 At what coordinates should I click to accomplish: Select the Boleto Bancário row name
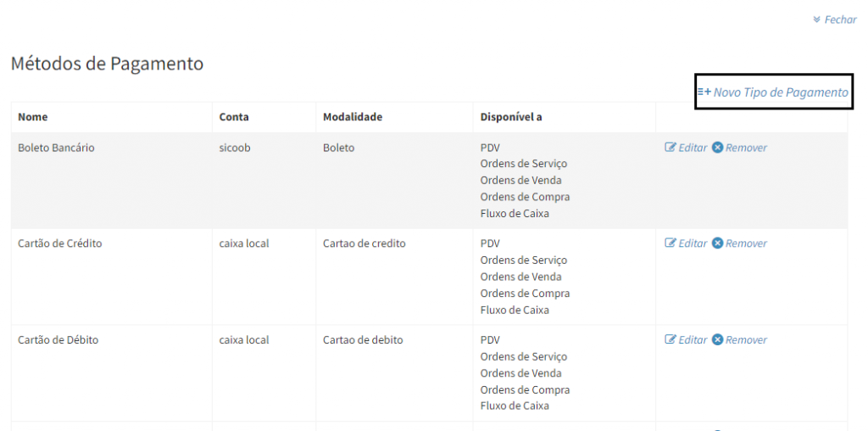pos(56,148)
